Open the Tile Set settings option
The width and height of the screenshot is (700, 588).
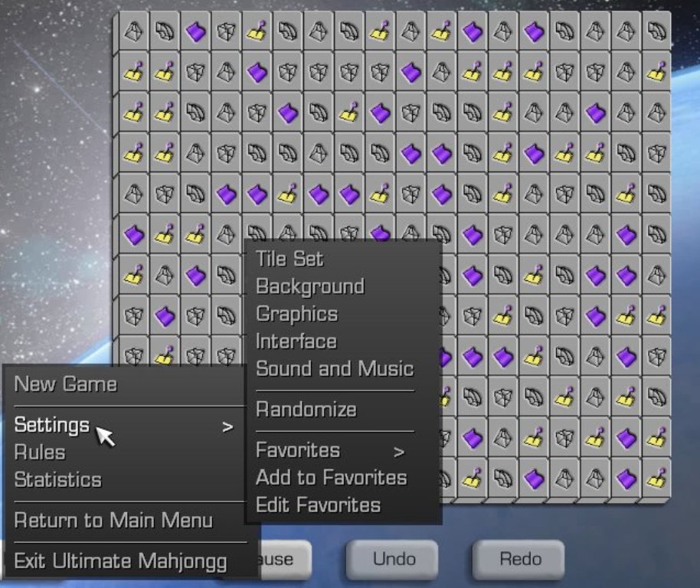point(289,259)
